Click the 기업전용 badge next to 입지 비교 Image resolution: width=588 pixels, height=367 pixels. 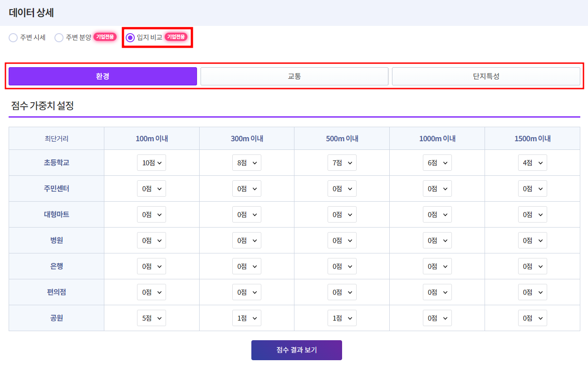pos(176,37)
